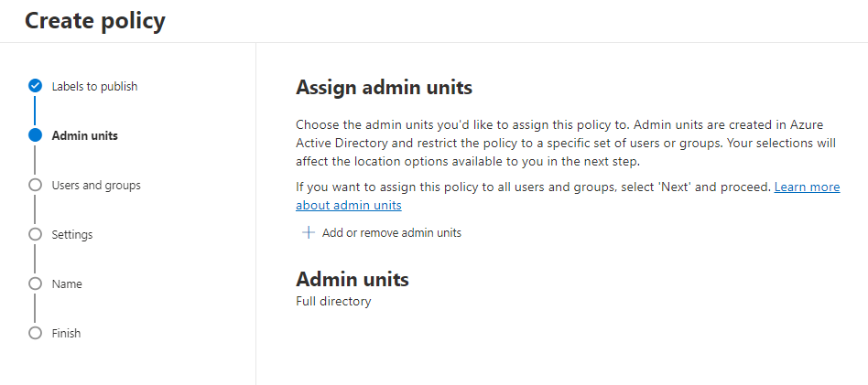Image resolution: width=868 pixels, height=385 pixels.
Task: Click the empty circle beside Users and groups
Action: (35, 185)
